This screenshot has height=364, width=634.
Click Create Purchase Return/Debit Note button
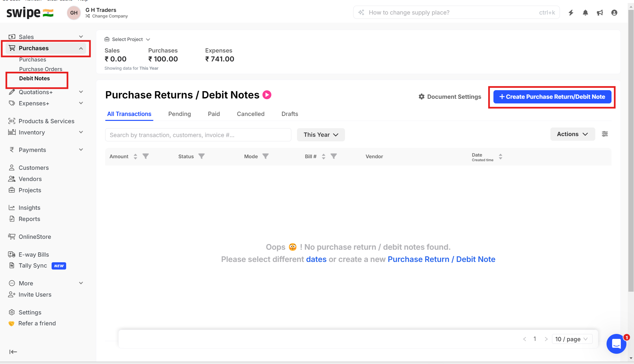(552, 97)
